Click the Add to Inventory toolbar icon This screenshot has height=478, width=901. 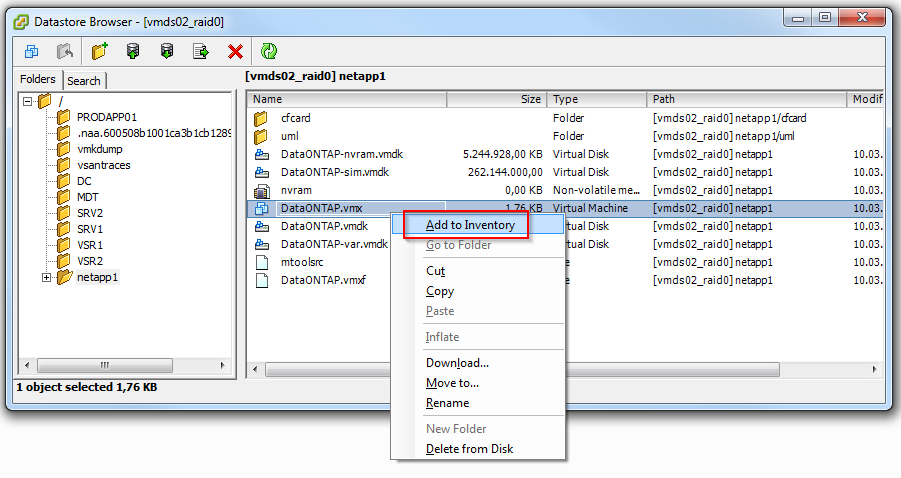[x=32, y=52]
